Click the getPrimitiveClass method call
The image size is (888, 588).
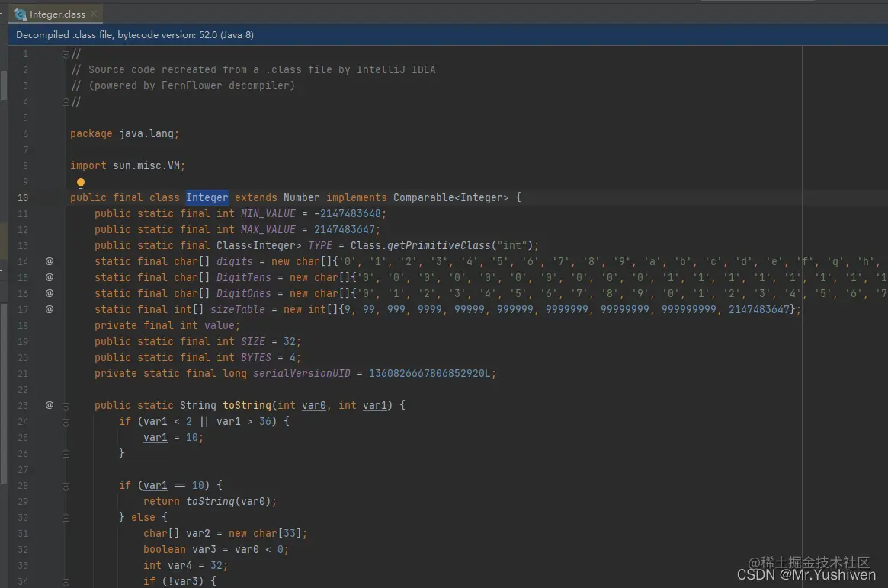click(x=438, y=245)
